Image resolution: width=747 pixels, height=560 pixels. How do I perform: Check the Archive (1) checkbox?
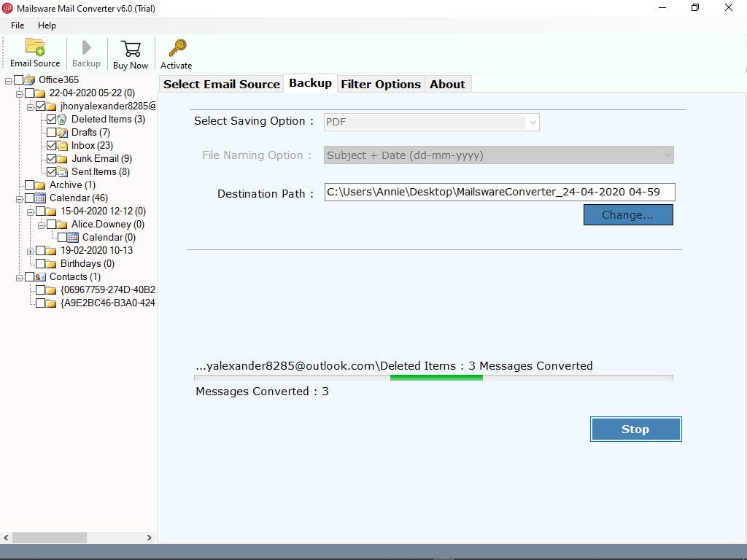click(x=29, y=184)
